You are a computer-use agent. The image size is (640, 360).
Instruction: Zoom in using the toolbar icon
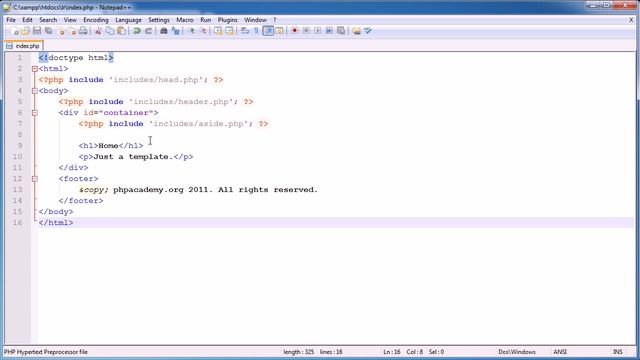click(191, 31)
